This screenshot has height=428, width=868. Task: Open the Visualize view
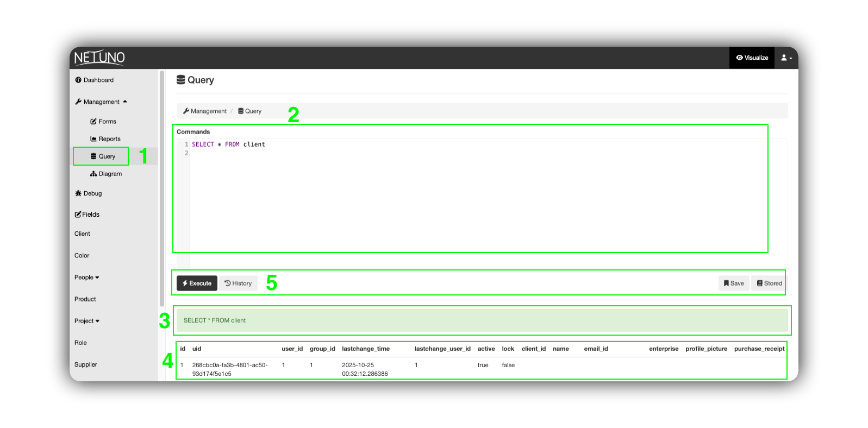pos(752,58)
